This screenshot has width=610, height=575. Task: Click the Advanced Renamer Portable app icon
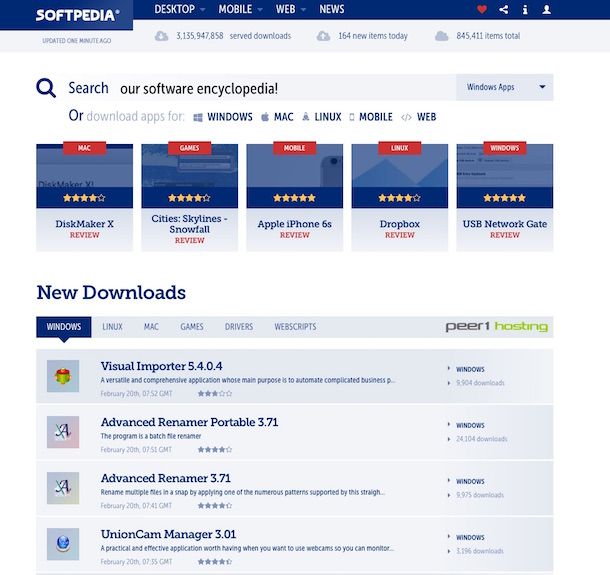(x=63, y=432)
